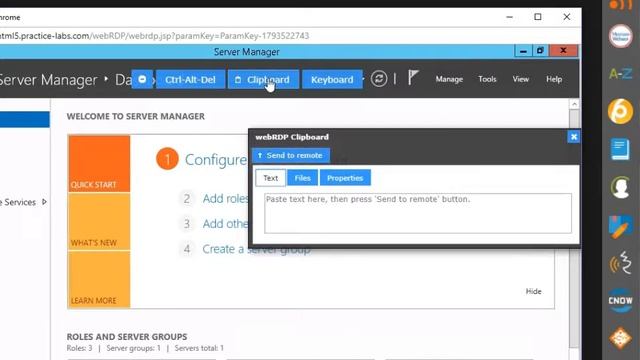Click the Configure link in step 1
The height and width of the screenshot is (360, 640).
click(x=216, y=160)
